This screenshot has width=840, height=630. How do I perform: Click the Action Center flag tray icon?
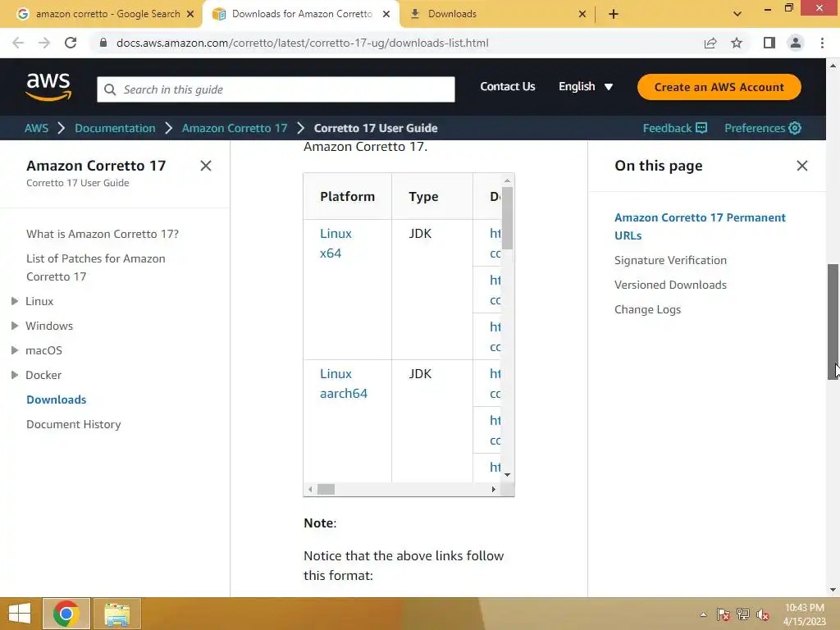tap(723, 614)
